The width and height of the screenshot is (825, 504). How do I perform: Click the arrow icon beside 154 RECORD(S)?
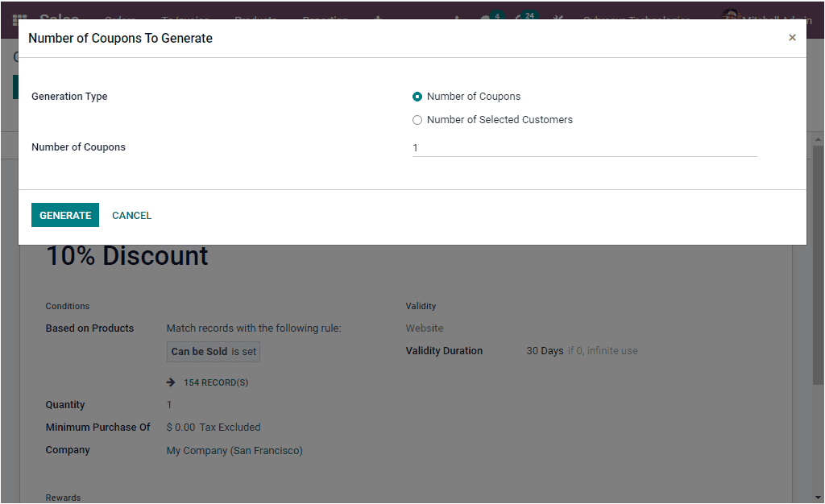(170, 382)
